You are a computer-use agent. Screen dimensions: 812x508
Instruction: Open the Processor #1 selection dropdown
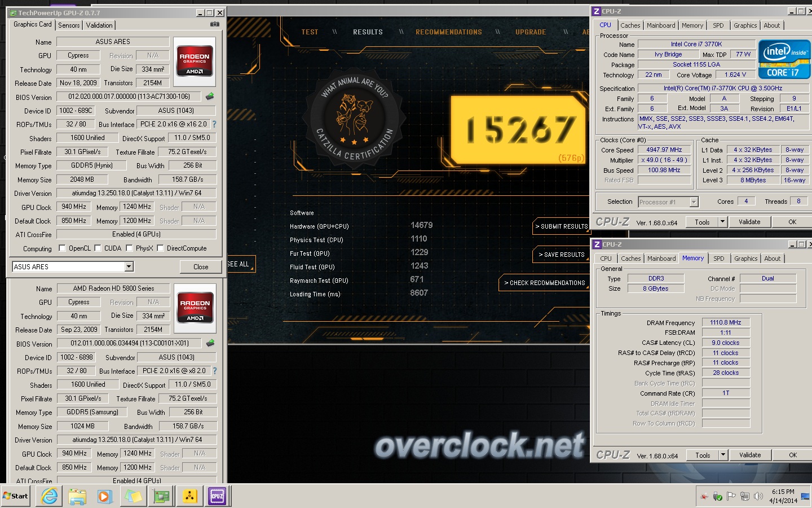(x=694, y=202)
